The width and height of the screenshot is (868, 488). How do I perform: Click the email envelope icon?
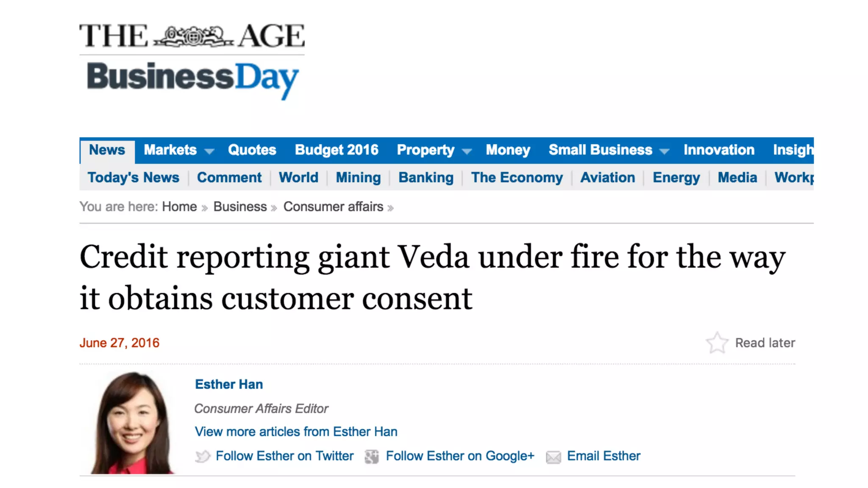click(553, 457)
